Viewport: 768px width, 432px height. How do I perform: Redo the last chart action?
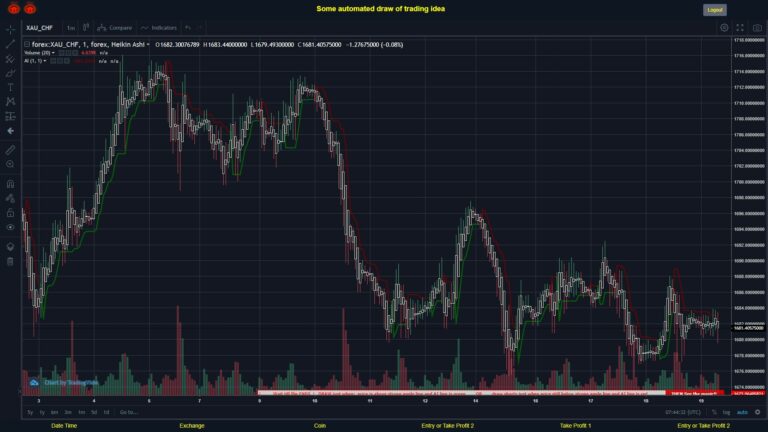[x=199, y=27]
